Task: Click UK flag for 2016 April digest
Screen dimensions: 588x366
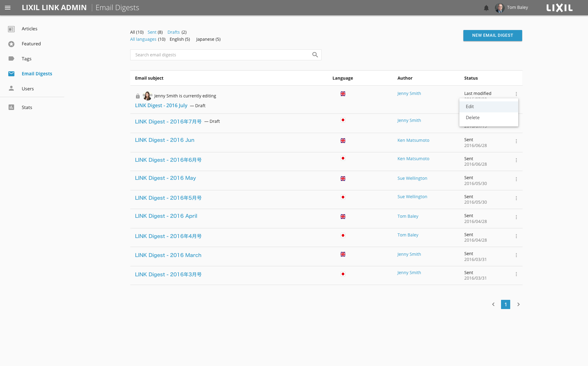Action: tap(343, 217)
